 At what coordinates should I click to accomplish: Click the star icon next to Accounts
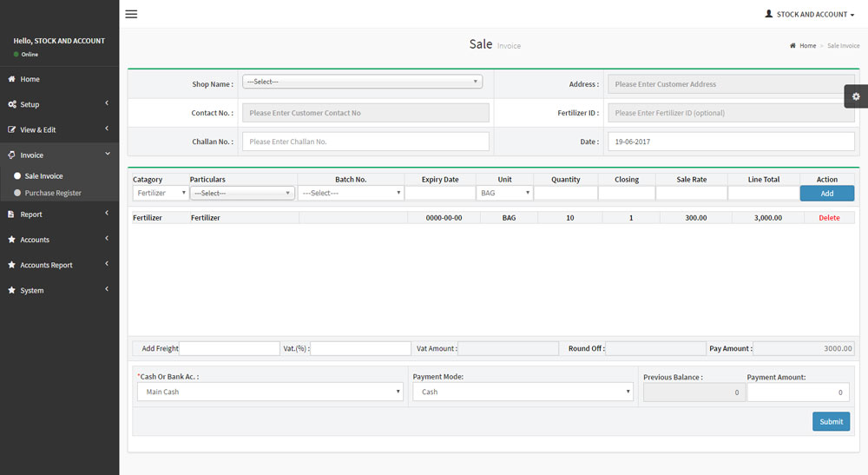[x=11, y=240]
